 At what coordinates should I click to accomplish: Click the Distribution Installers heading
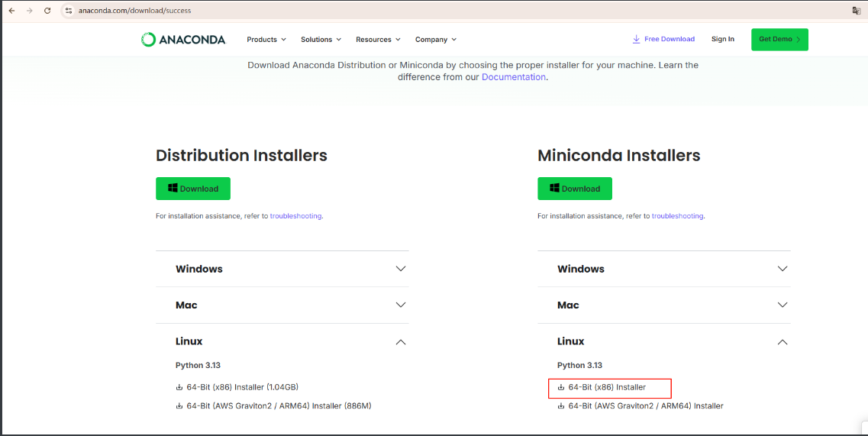pos(241,156)
